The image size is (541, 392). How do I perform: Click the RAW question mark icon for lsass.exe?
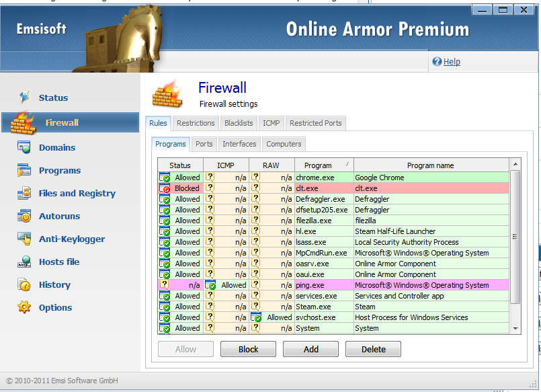point(255,241)
